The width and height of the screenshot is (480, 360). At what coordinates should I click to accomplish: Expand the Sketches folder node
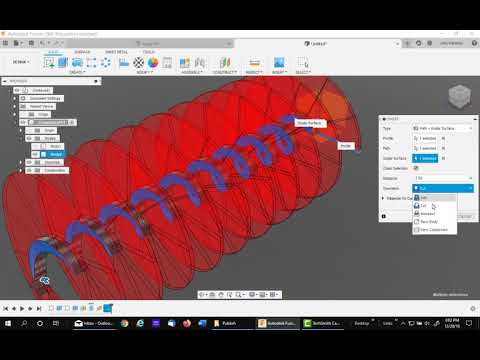(x=21, y=162)
